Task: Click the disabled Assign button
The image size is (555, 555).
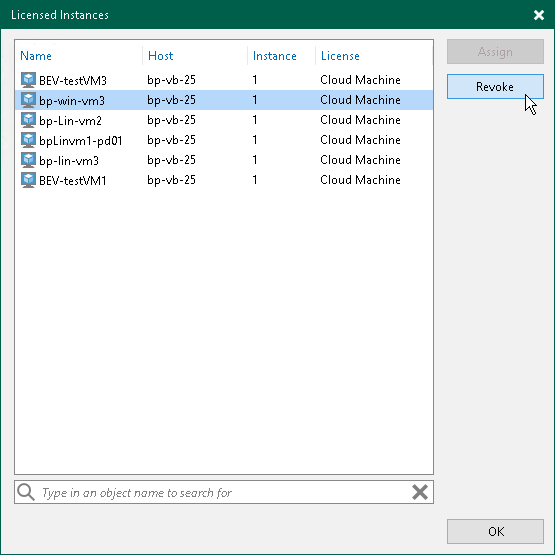Action: (x=495, y=52)
